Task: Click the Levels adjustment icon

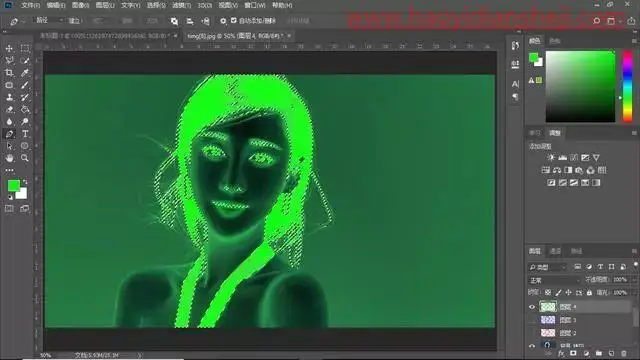Action: [562, 158]
